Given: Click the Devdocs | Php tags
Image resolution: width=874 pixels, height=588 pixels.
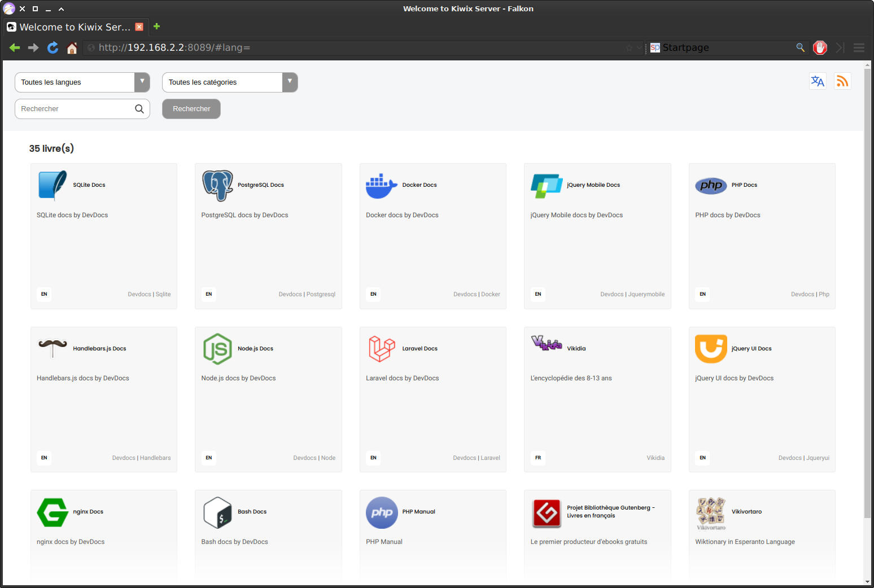Looking at the screenshot, I should [810, 295].
